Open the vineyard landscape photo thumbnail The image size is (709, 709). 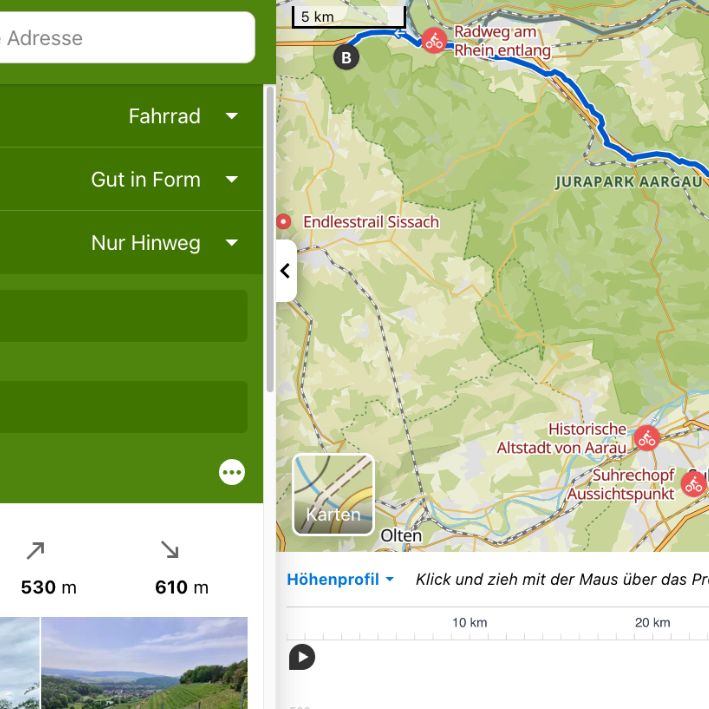point(144,663)
